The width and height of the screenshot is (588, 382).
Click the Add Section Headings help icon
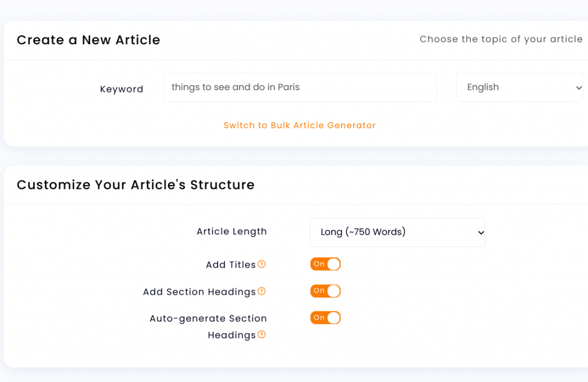262,291
